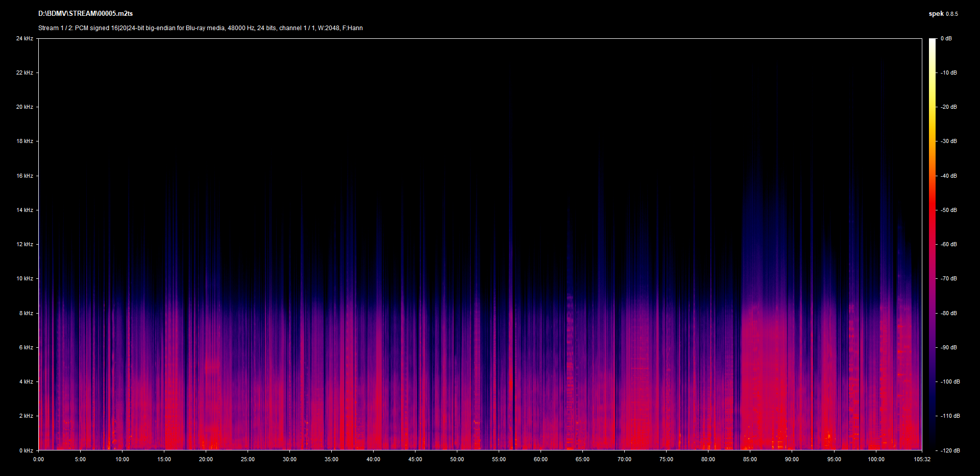Click the 105:32 end time marker
Screen dimensions: 980x476
click(x=921, y=459)
